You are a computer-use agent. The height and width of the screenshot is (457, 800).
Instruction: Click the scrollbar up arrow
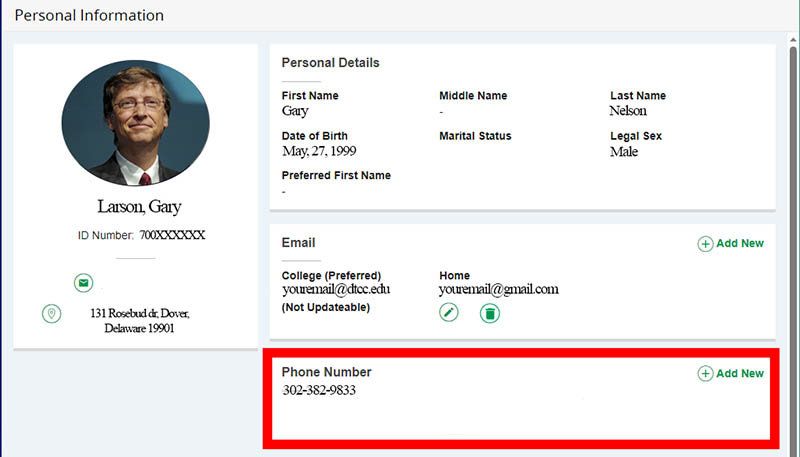pyautogui.click(x=793, y=39)
